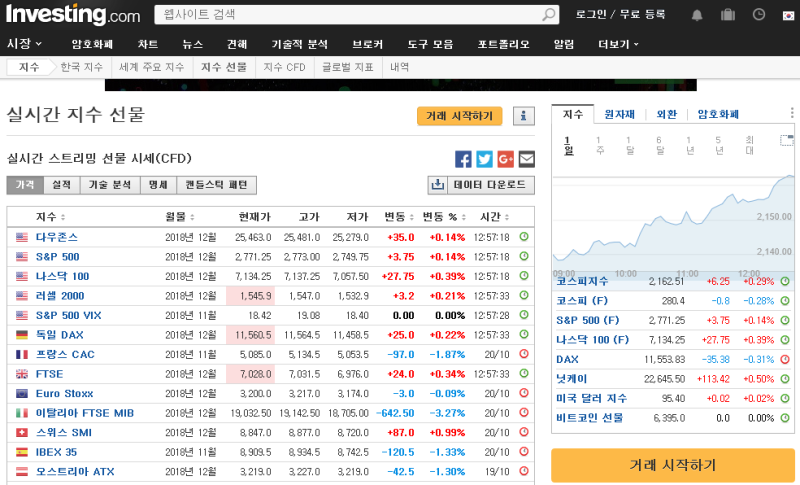Click the UK flag on FTSE row
This screenshot has width=800, height=485.
[22, 374]
